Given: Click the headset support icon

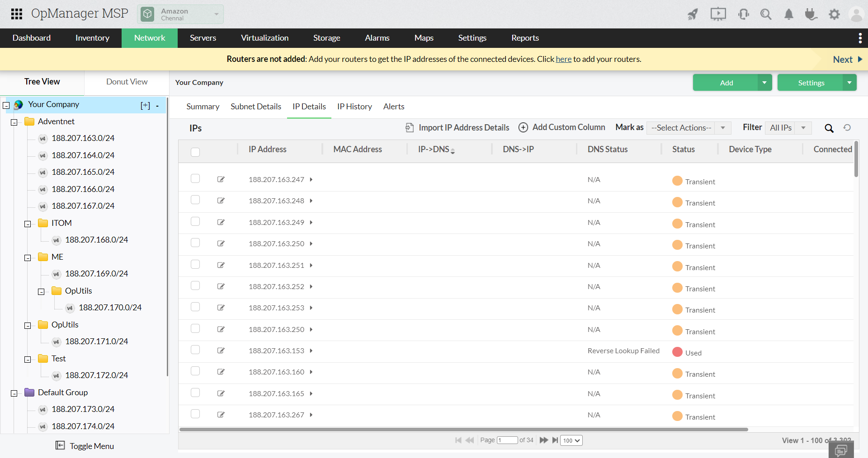Looking at the screenshot, I should coord(743,14).
